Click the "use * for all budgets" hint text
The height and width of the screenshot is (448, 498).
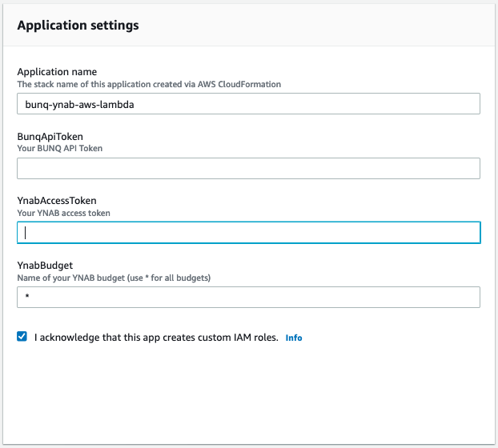point(170,278)
